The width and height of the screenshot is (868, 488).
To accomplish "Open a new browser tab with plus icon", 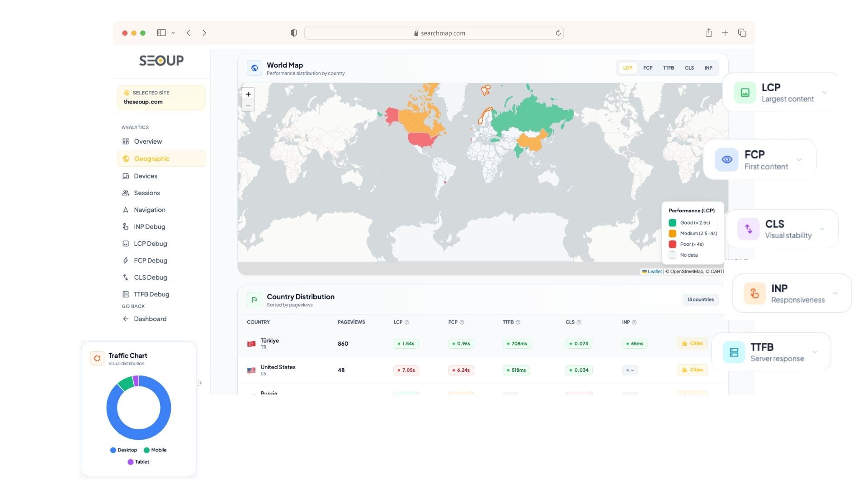I will pos(725,33).
